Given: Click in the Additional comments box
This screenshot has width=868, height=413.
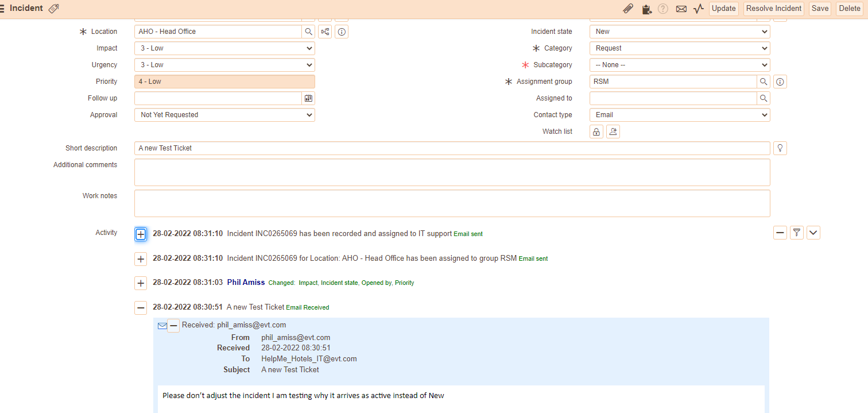Looking at the screenshot, I should pos(452,172).
